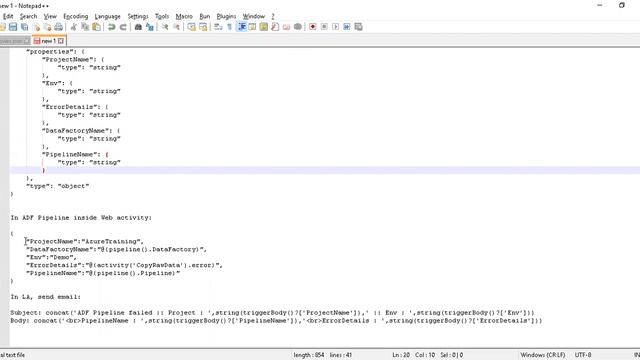This screenshot has width=640, height=360.
Task: Open the View menu
Action: tap(50, 16)
